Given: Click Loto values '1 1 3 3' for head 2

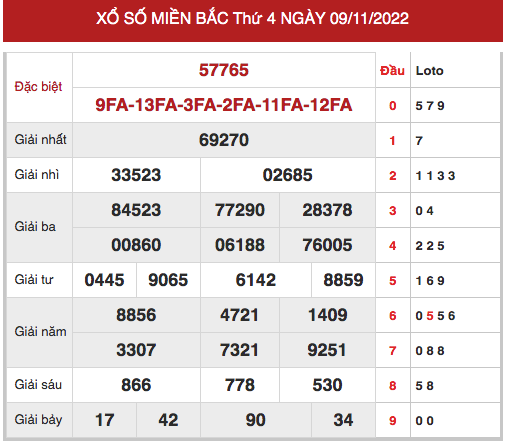Looking at the screenshot, I should 435,176.
